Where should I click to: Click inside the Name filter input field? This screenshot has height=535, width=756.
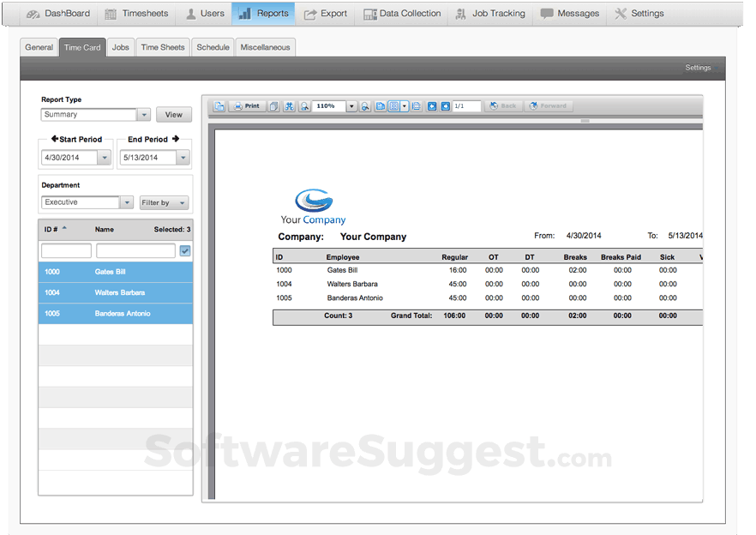134,250
